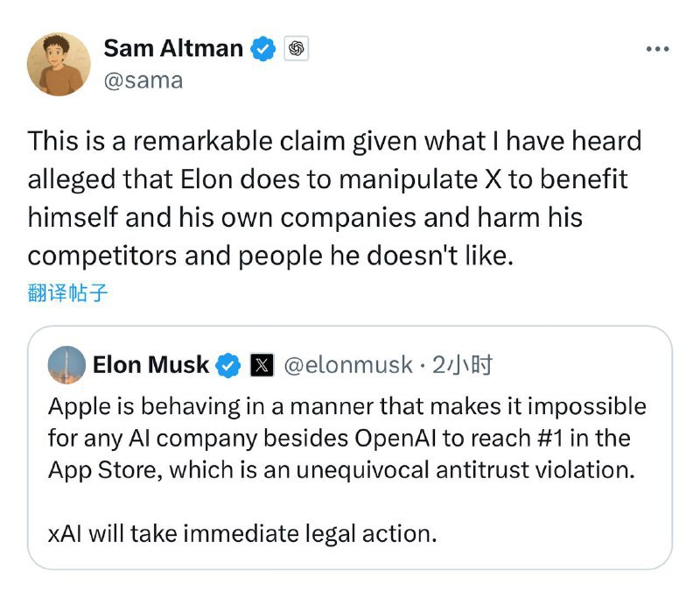The height and width of the screenshot is (591, 700).
Task: Click Elon Musk's blue verified checkmark
Action: [x=228, y=365]
